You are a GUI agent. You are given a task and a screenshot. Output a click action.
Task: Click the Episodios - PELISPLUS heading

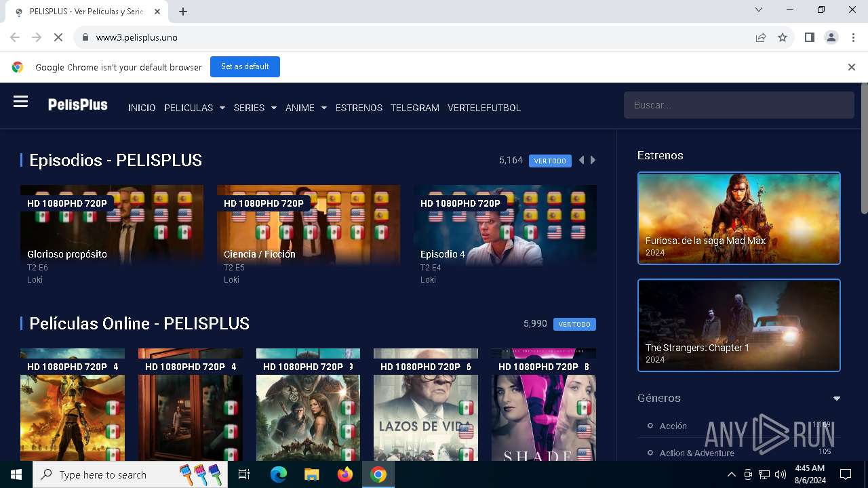(115, 161)
